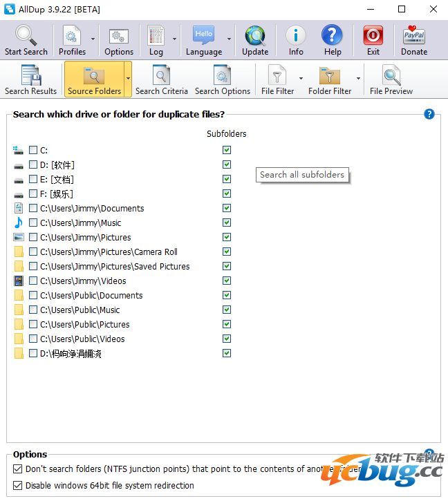Switch to the Search Criteria tab
This screenshot has width=448, height=501.
point(162,80)
